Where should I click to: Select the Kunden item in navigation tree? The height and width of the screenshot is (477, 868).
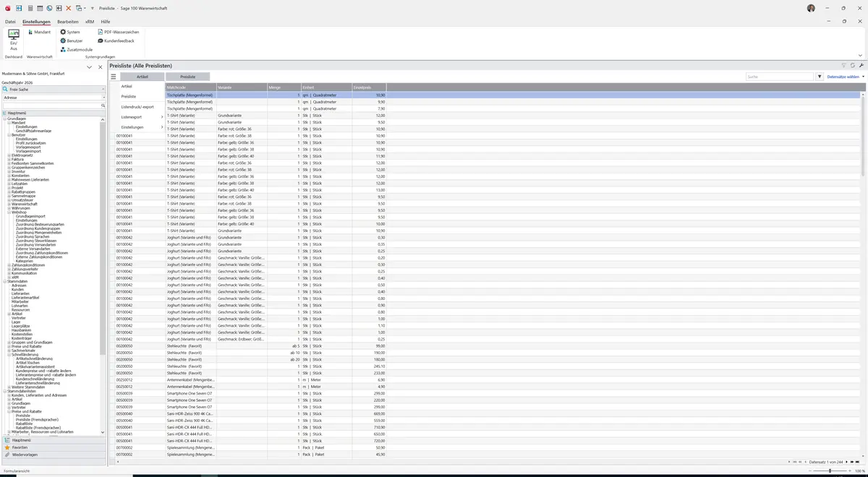click(17, 290)
